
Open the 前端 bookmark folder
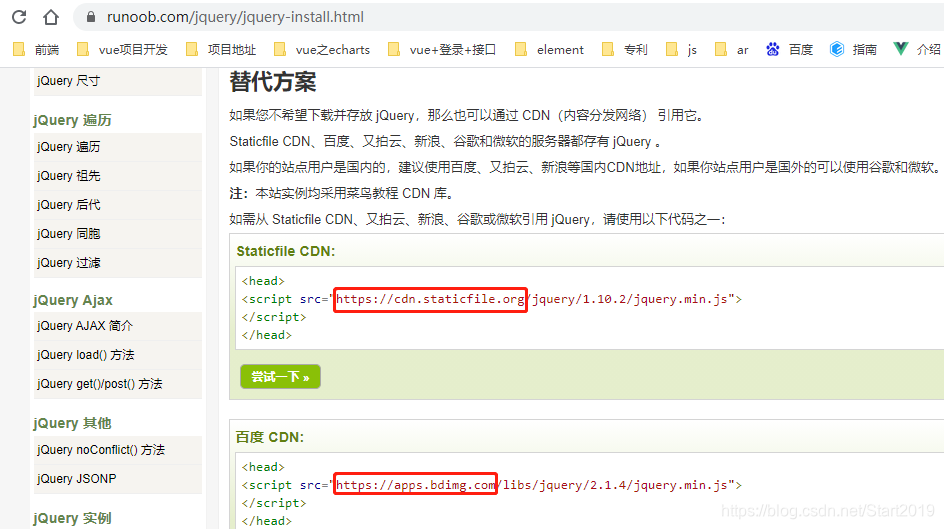[x=36, y=49]
